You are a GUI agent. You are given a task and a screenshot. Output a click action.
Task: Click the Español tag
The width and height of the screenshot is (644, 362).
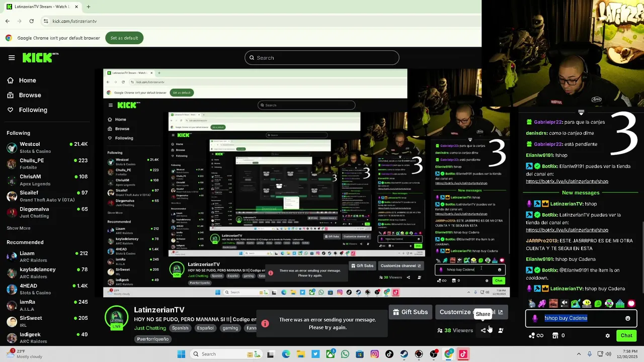(x=205, y=328)
